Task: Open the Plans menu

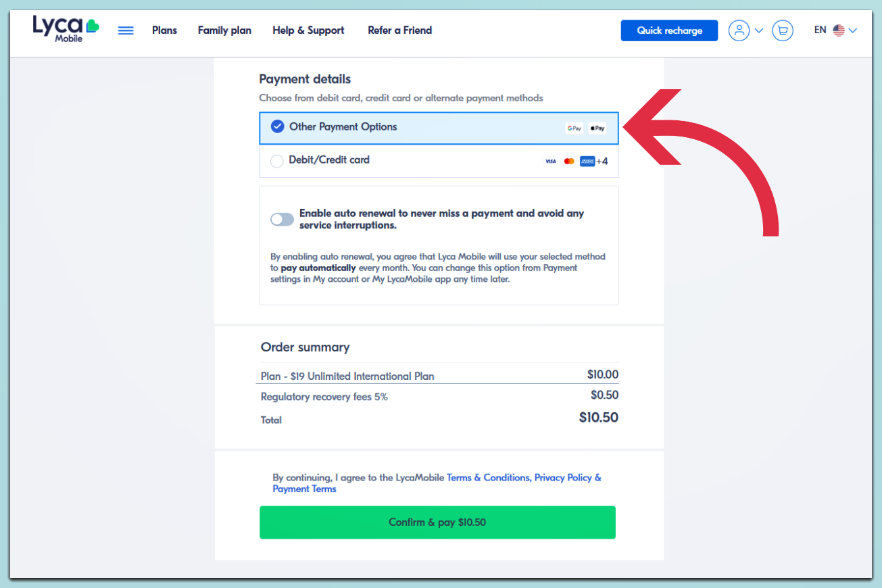Action: [164, 30]
